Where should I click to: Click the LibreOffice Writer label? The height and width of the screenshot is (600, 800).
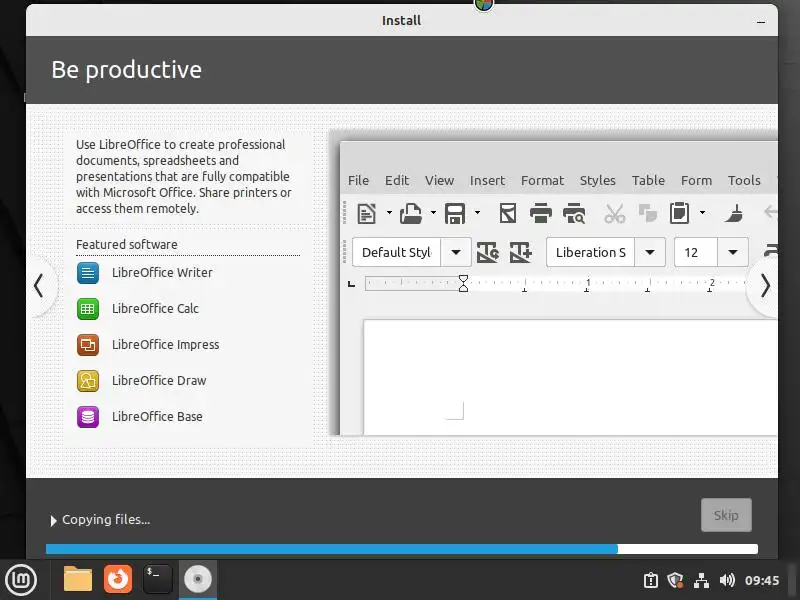tap(162, 273)
